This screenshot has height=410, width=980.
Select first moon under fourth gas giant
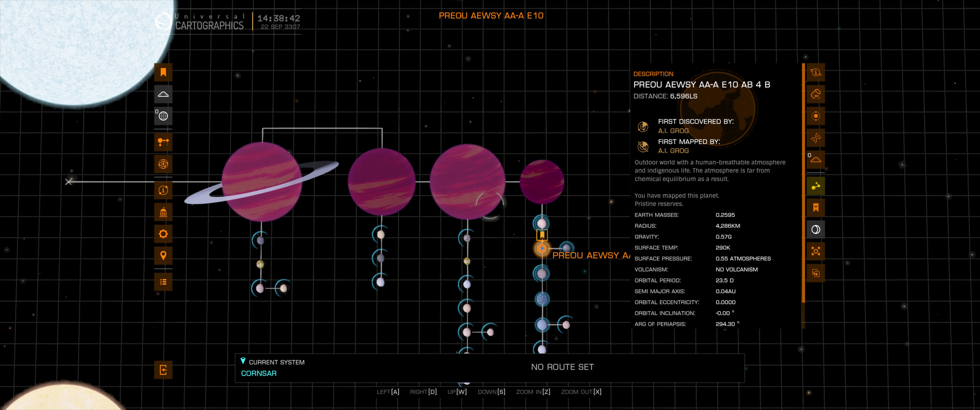(542, 224)
